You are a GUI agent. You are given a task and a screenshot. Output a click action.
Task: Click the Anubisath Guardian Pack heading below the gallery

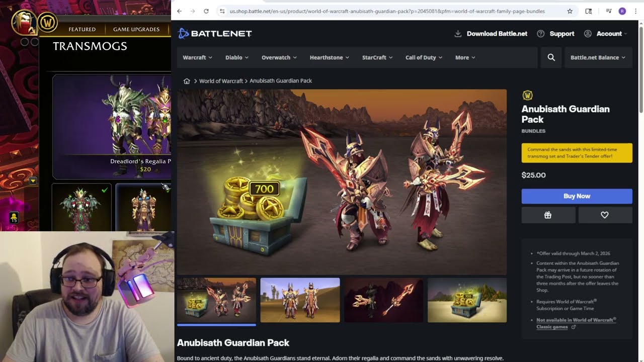coord(233,343)
